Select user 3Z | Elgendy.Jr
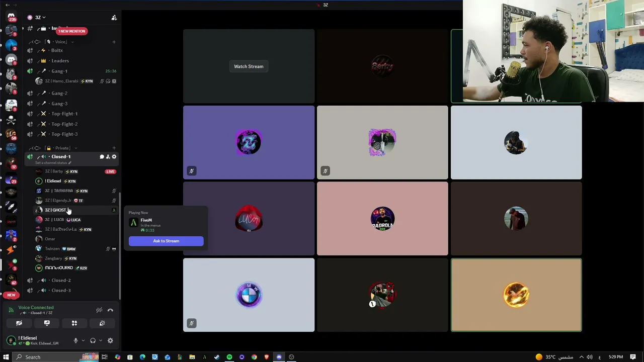Viewport: 644px width, 362px height. [75, 201]
